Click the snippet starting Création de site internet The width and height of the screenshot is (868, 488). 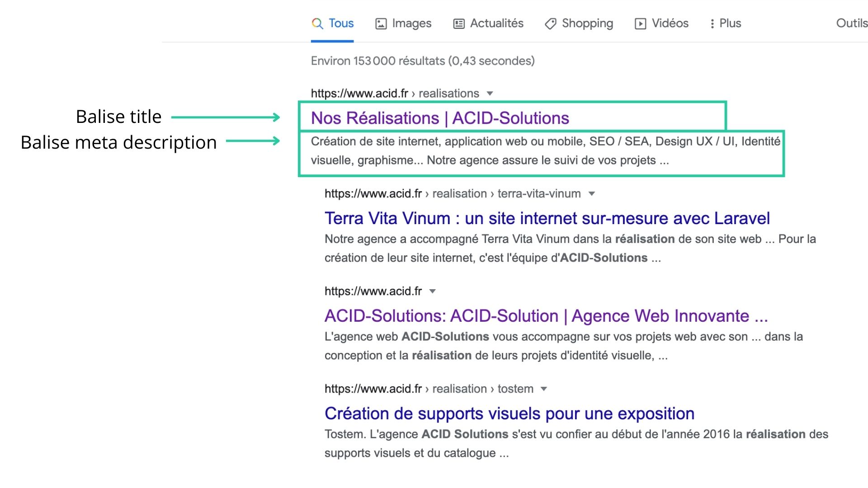click(546, 151)
